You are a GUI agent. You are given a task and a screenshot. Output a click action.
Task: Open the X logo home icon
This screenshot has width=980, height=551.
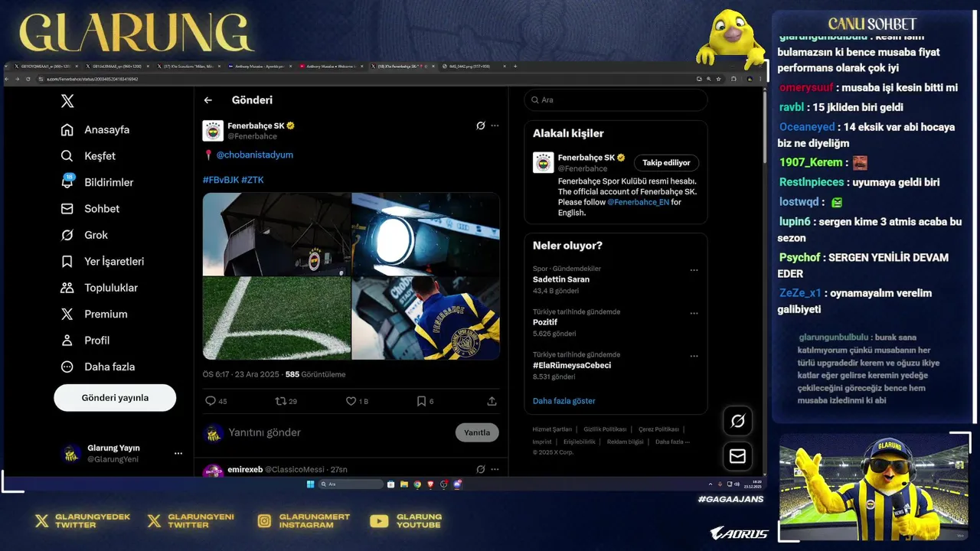(x=67, y=100)
